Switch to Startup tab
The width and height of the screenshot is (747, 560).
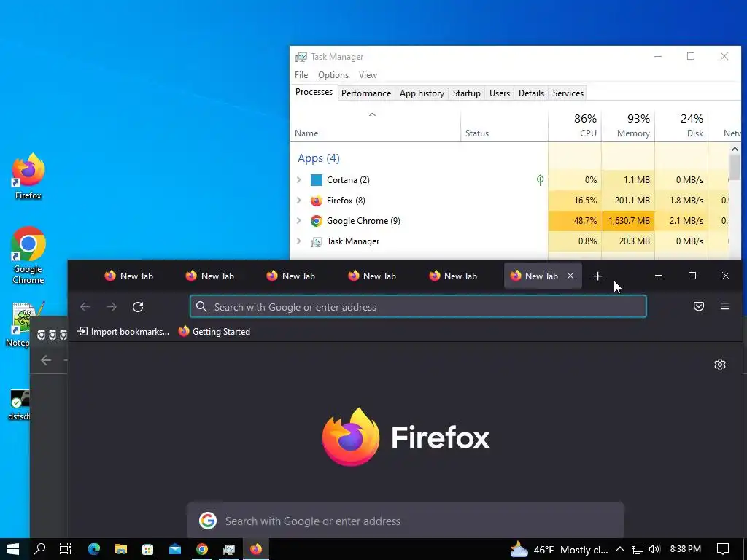(466, 93)
